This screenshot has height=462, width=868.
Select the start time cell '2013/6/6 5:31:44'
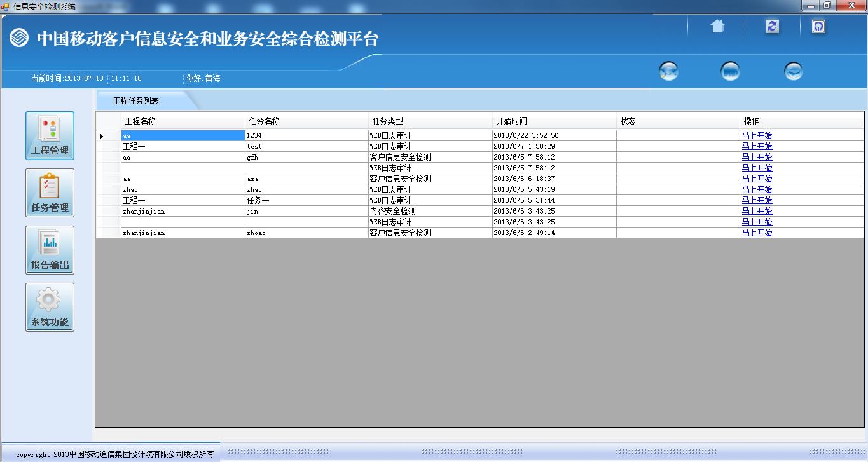(555, 200)
